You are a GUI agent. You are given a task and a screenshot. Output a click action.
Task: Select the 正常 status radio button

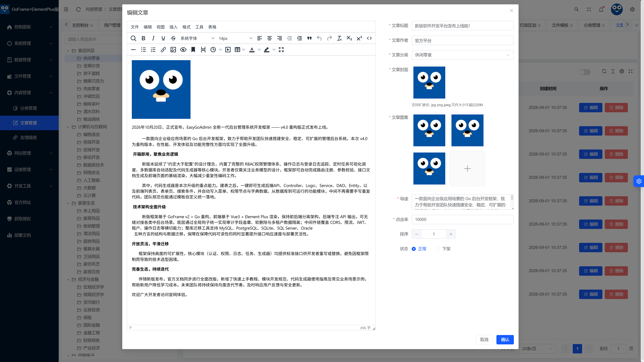click(414, 249)
